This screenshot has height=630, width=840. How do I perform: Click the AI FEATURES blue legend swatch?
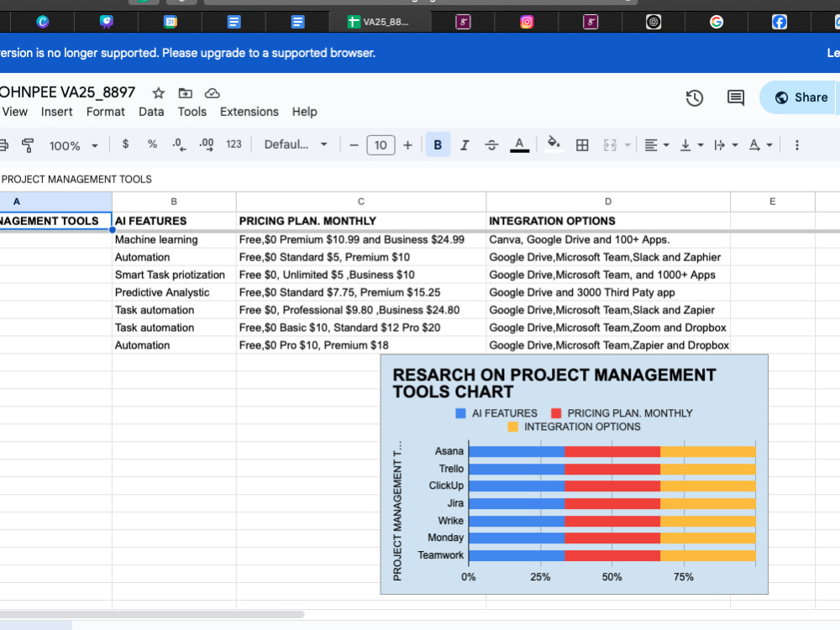(460, 413)
